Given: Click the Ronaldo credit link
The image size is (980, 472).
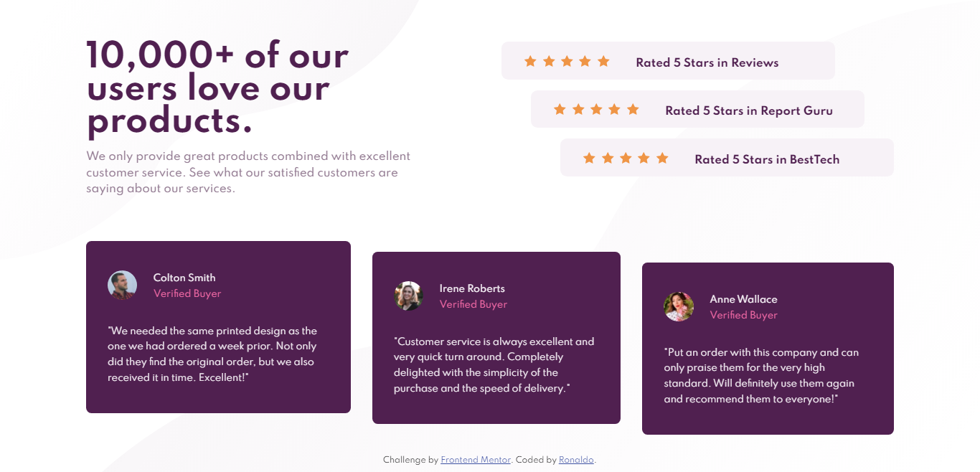Looking at the screenshot, I should [x=576, y=459].
